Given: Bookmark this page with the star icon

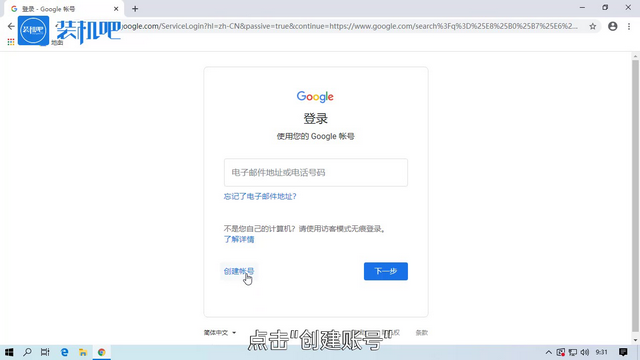Looking at the screenshot, I should tap(593, 27).
